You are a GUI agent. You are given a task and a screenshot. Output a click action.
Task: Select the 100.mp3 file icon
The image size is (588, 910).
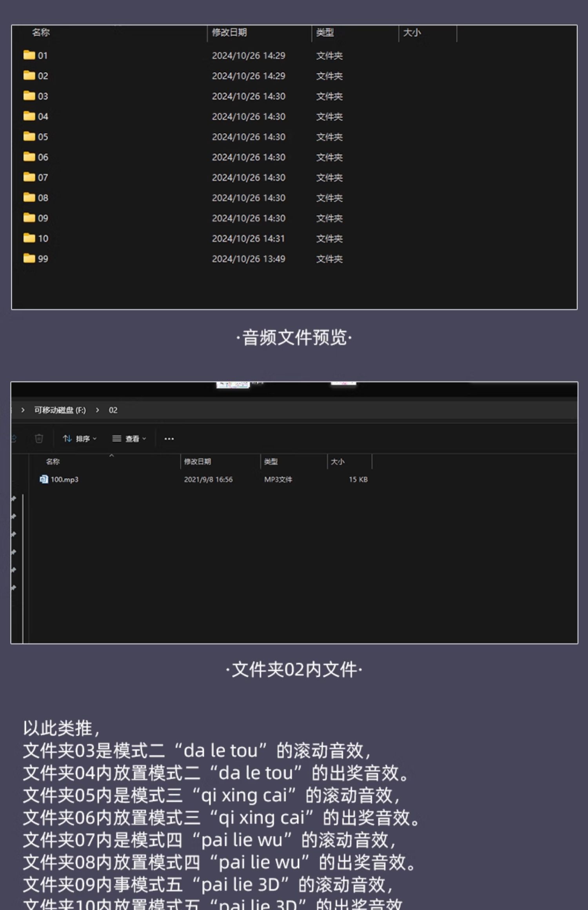[x=44, y=479]
